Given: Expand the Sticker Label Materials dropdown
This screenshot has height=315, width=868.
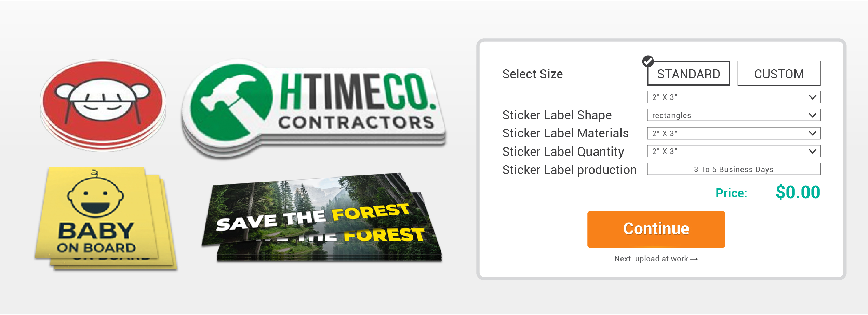Looking at the screenshot, I should 734,133.
